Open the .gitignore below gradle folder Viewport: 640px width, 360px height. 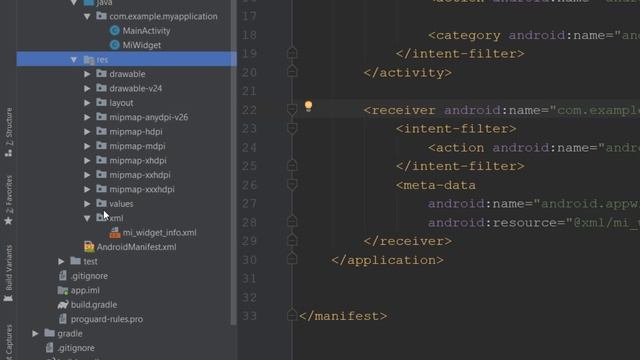[x=76, y=348]
